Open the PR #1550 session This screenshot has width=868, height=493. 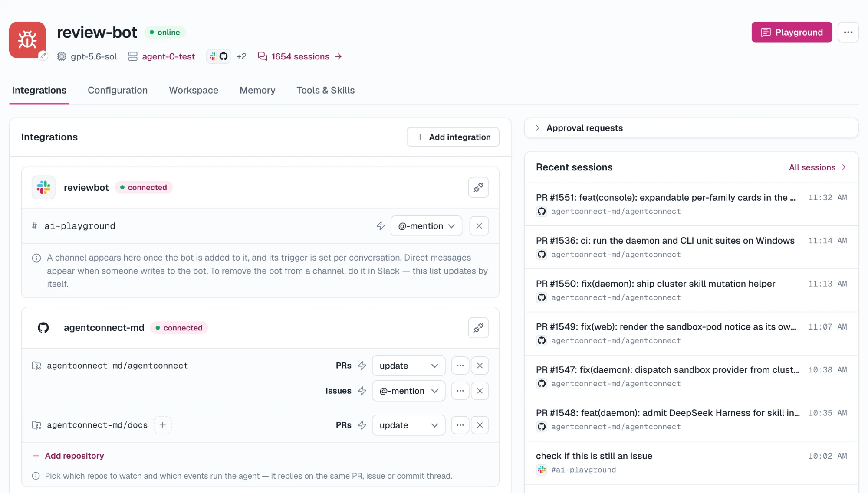691,291
